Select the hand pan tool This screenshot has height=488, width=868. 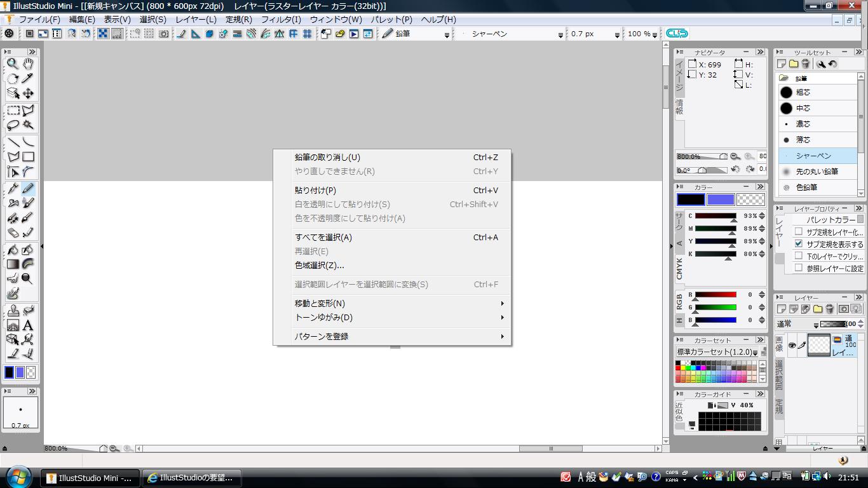pyautogui.click(x=28, y=64)
